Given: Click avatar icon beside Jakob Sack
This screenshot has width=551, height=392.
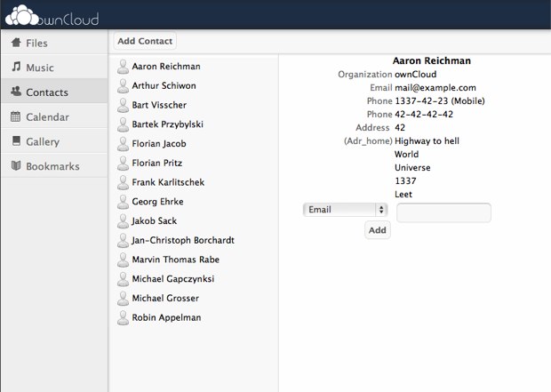Looking at the screenshot, I should pyautogui.click(x=123, y=221).
